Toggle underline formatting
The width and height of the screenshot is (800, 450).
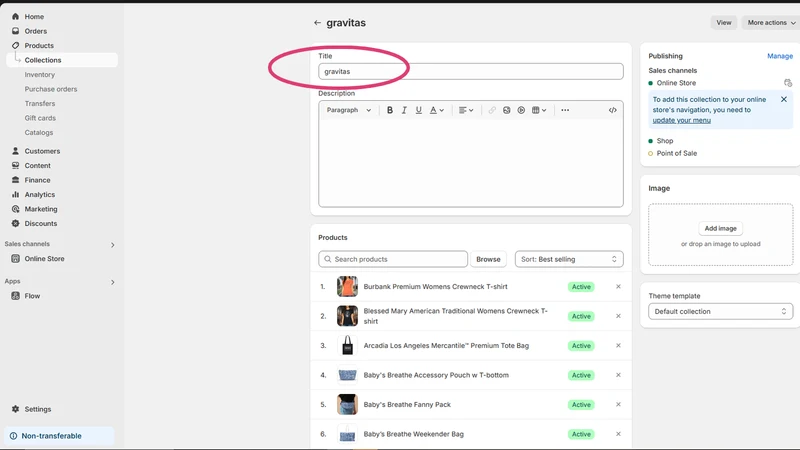click(418, 110)
